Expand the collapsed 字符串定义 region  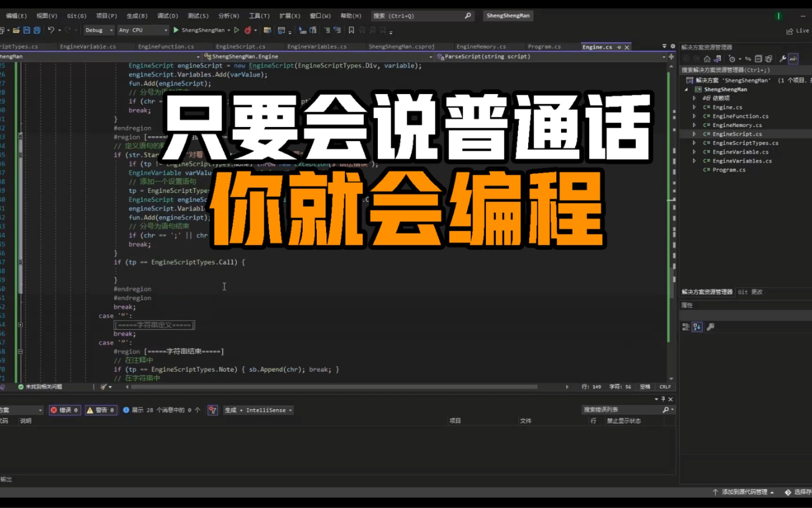coord(20,325)
